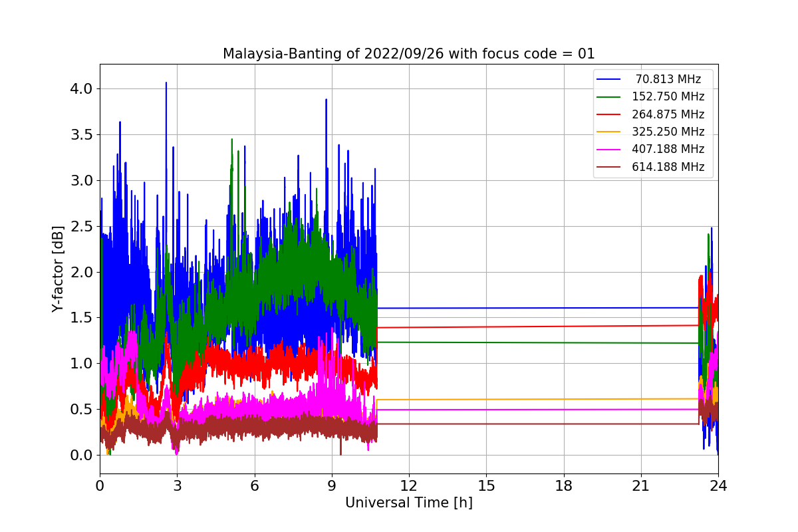Click the 3.0 tick on Y axis
This screenshot has height=532, width=798.
point(82,180)
